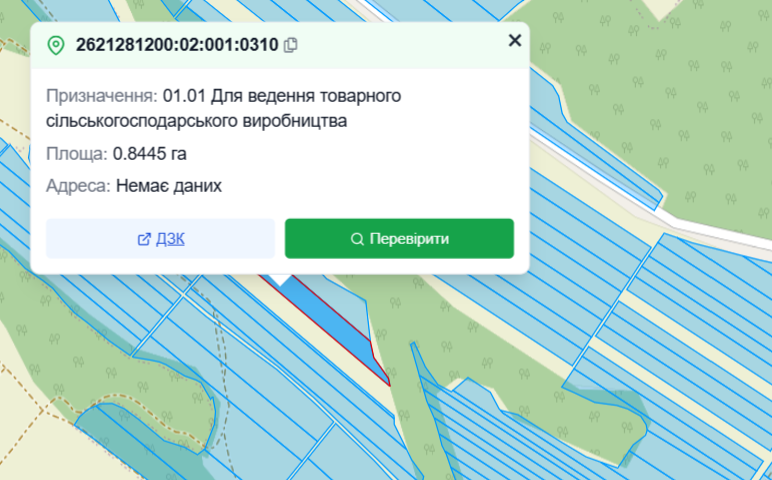Click the address value Немає даних
The height and width of the screenshot is (480, 772).
[x=169, y=186]
